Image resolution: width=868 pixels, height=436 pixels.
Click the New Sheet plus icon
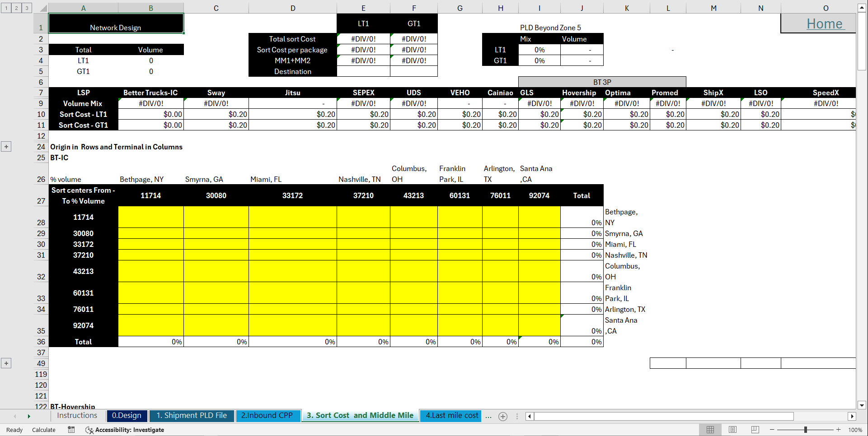[x=503, y=416]
